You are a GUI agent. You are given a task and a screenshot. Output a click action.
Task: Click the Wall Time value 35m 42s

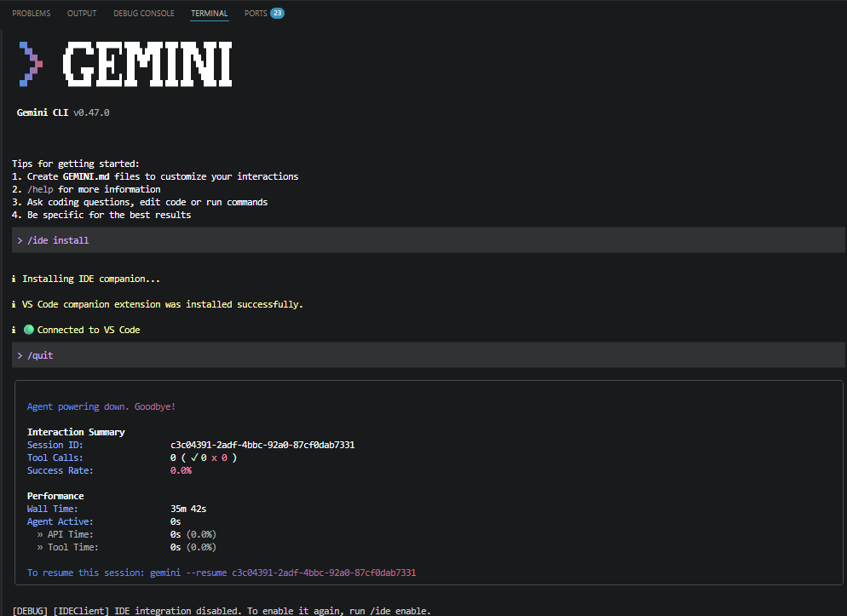[x=188, y=509]
